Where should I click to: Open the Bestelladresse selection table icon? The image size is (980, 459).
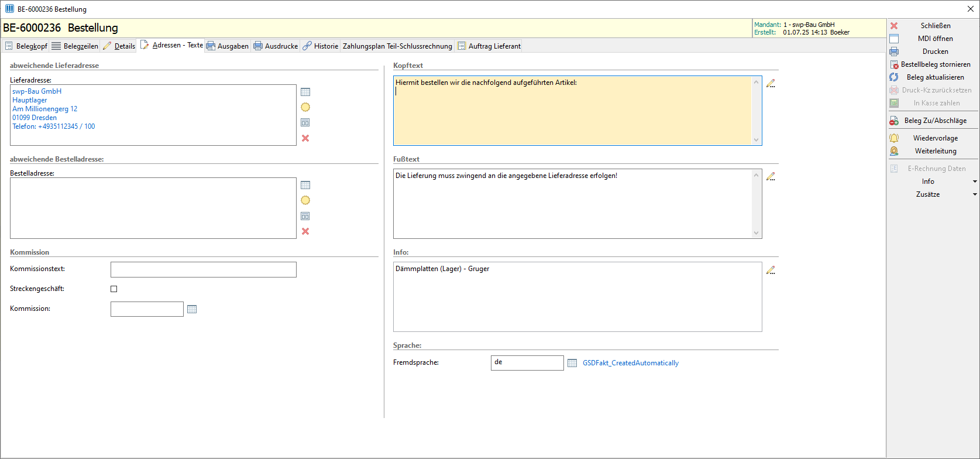[305, 185]
